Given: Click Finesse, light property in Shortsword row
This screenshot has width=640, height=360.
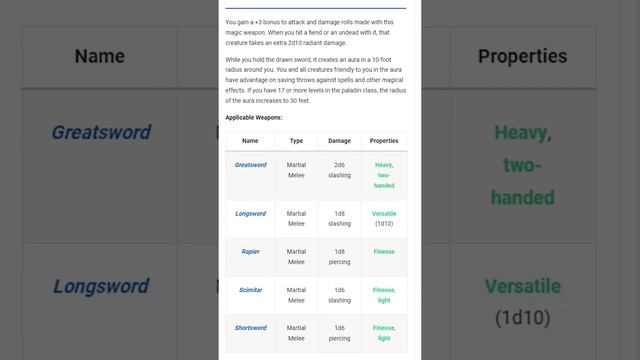Looking at the screenshot, I should click(384, 333).
